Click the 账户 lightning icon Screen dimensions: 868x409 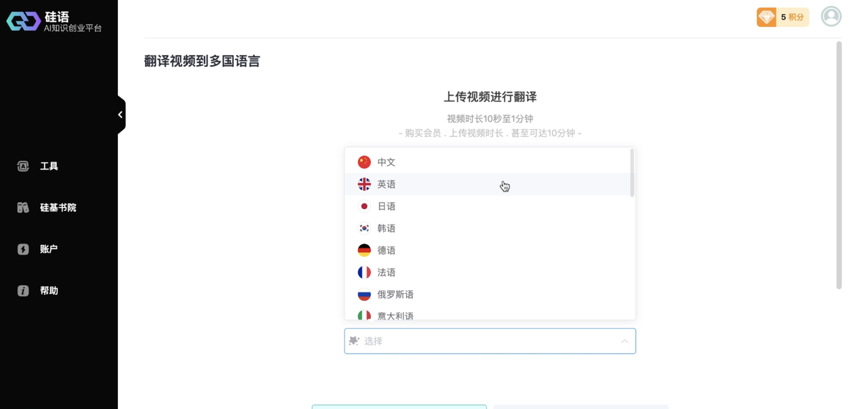[23, 249]
